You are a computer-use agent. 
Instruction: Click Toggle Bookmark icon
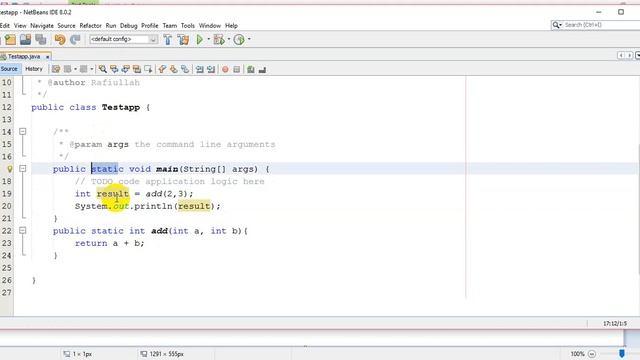[185, 69]
